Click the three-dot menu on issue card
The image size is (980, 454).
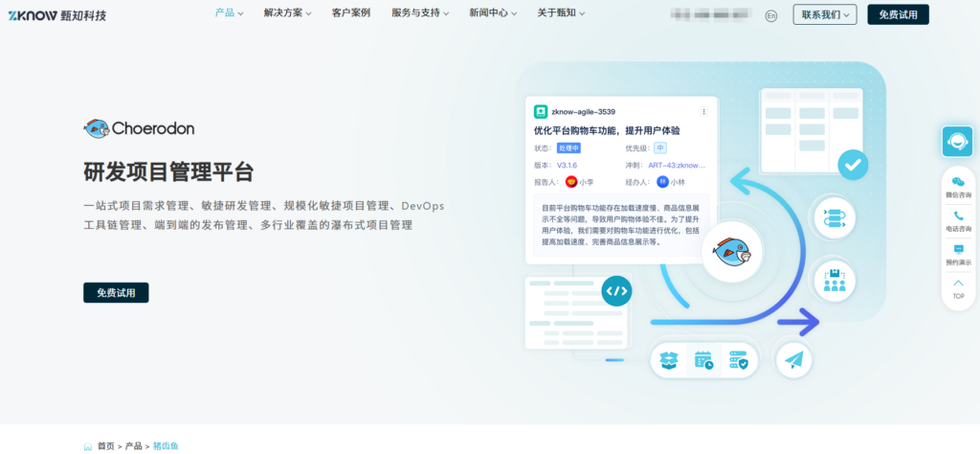coord(703,112)
